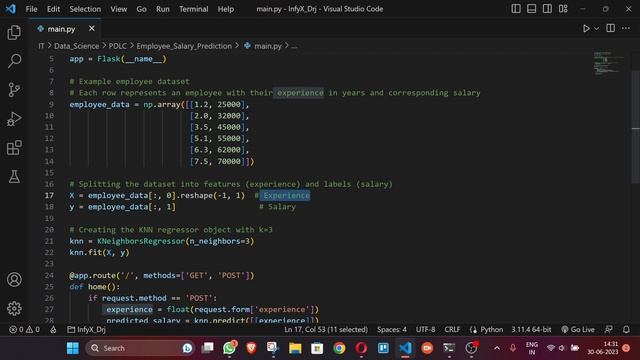Open More Actions ellipsis in editor toolbar
640x360 pixels.
tap(626, 28)
